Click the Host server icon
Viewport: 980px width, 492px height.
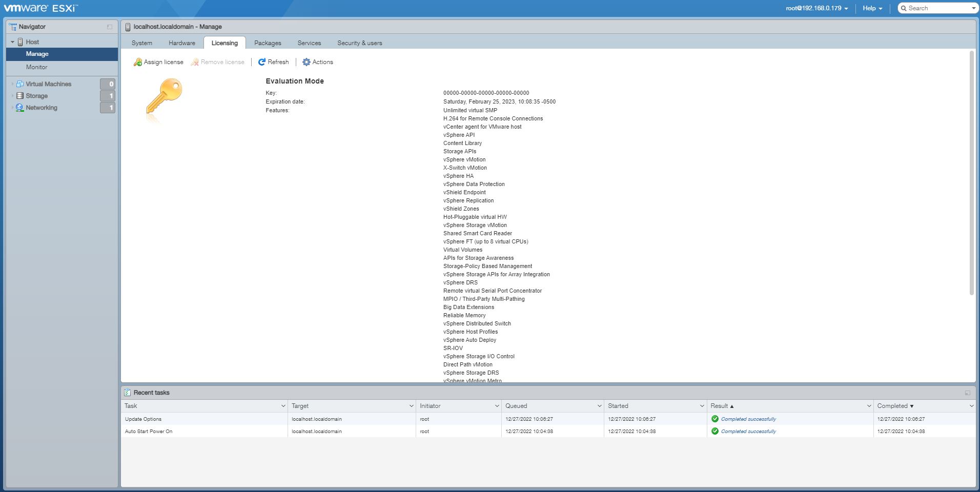tap(21, 42)
